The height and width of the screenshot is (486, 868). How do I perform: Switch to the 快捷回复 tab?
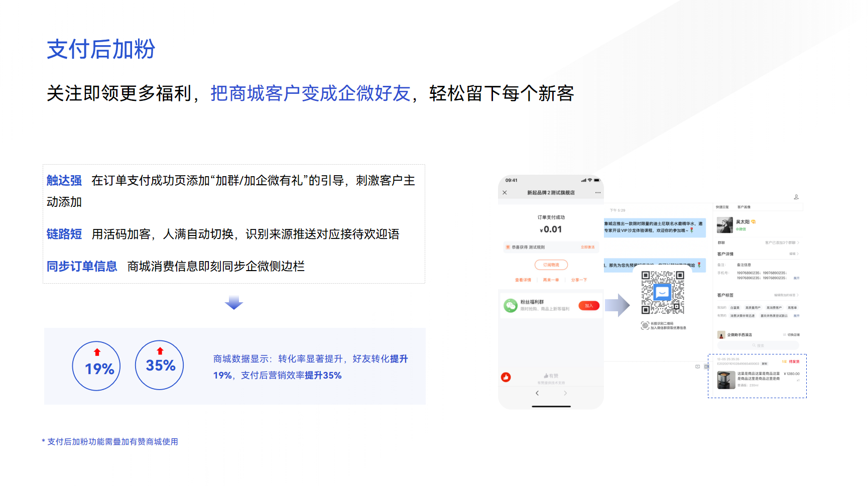pyautogui.click(x=722, y=207)
